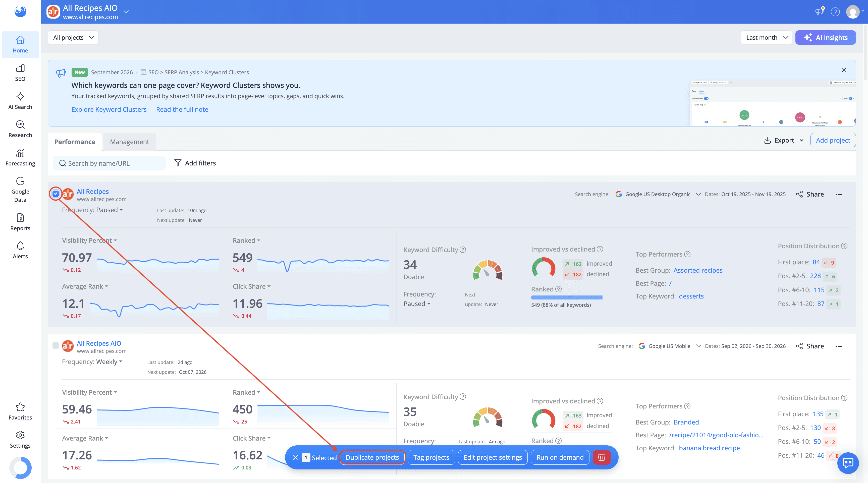Open the SEO section in sidebar
The width and height of the screenshot is (868, 483).
click(20, 73)
